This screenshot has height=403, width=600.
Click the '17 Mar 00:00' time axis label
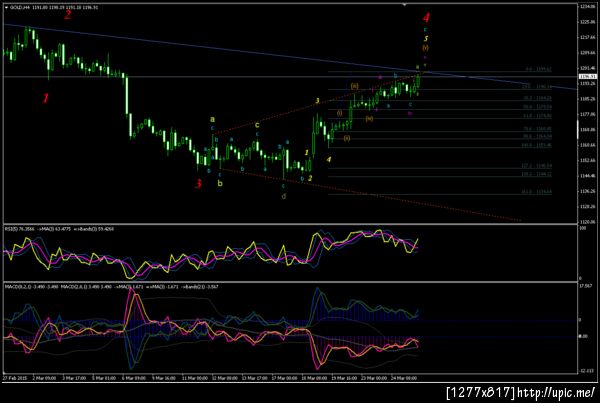(x=285, y=378)
